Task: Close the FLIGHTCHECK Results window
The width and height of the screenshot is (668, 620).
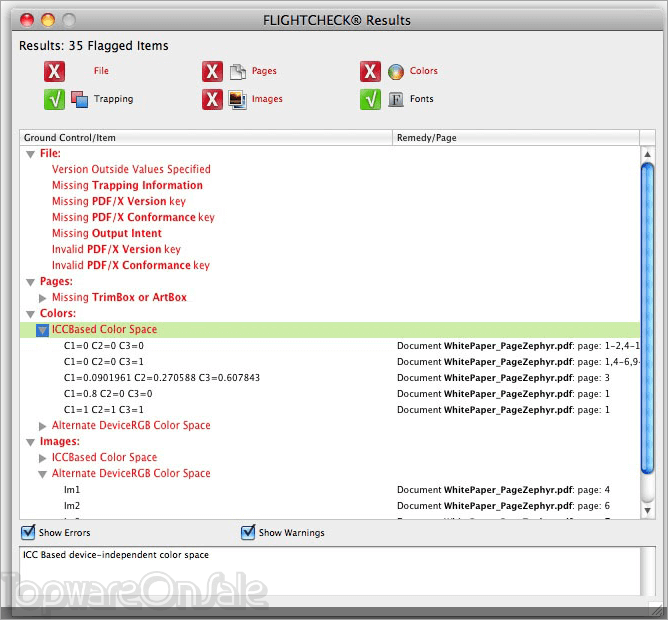Action: click(x=27, y=20)
